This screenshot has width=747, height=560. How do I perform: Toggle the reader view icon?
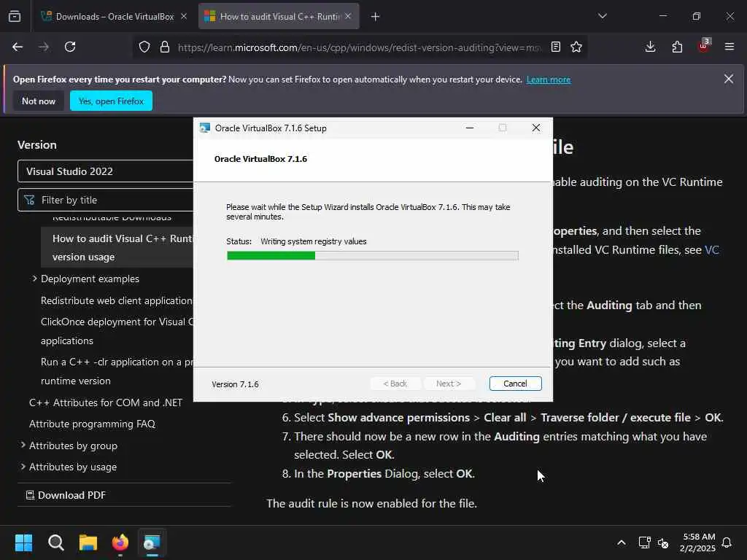point(555,47)
